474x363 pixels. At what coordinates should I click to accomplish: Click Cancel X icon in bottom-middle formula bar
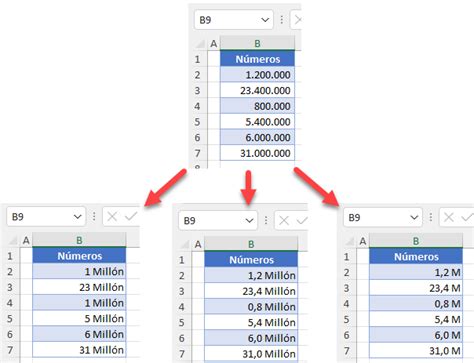click(x=284, y=220)
